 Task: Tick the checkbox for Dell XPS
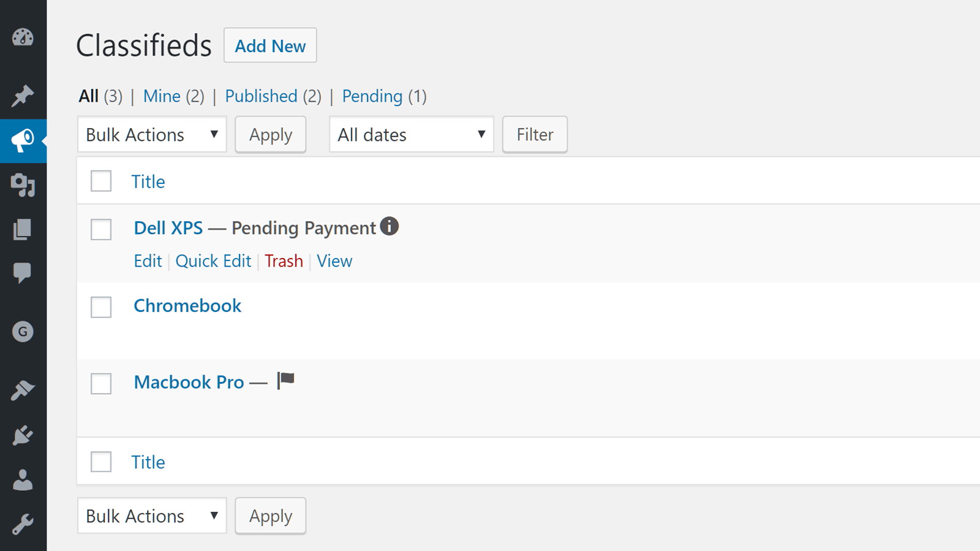tap(101, 230)
